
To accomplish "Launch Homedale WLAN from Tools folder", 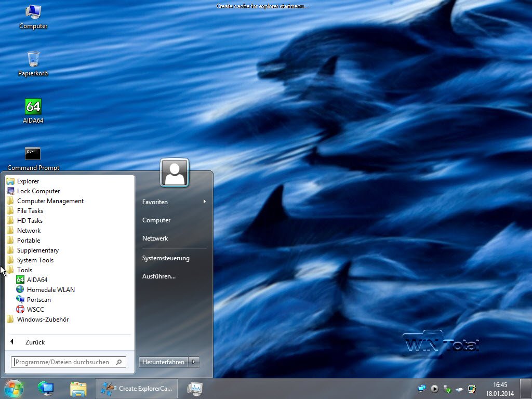I will [50, 290].
